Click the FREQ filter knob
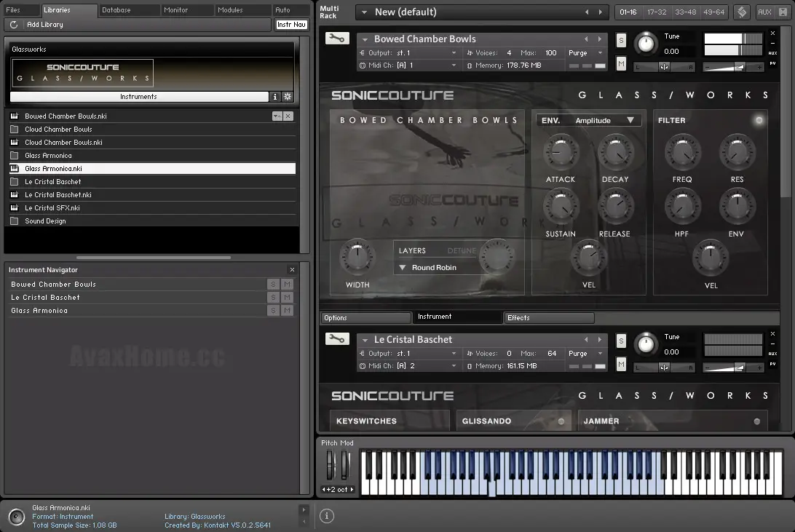 pos(682,153)
